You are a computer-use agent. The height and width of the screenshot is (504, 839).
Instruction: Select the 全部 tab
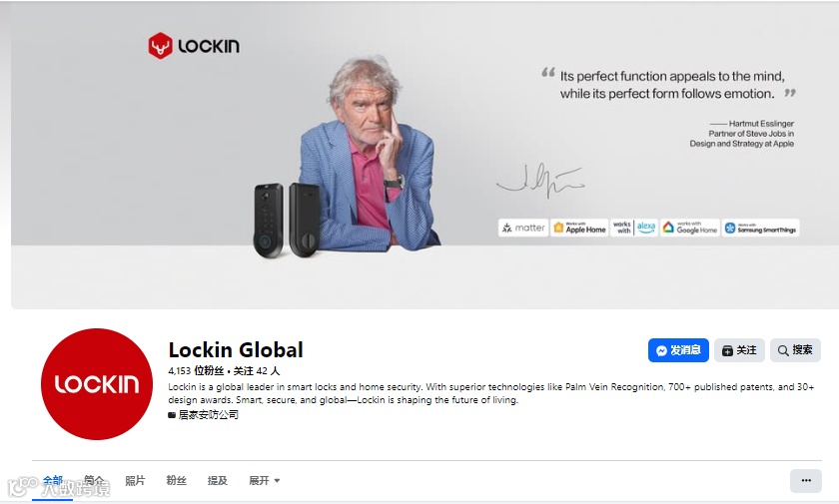click(52, 480)
